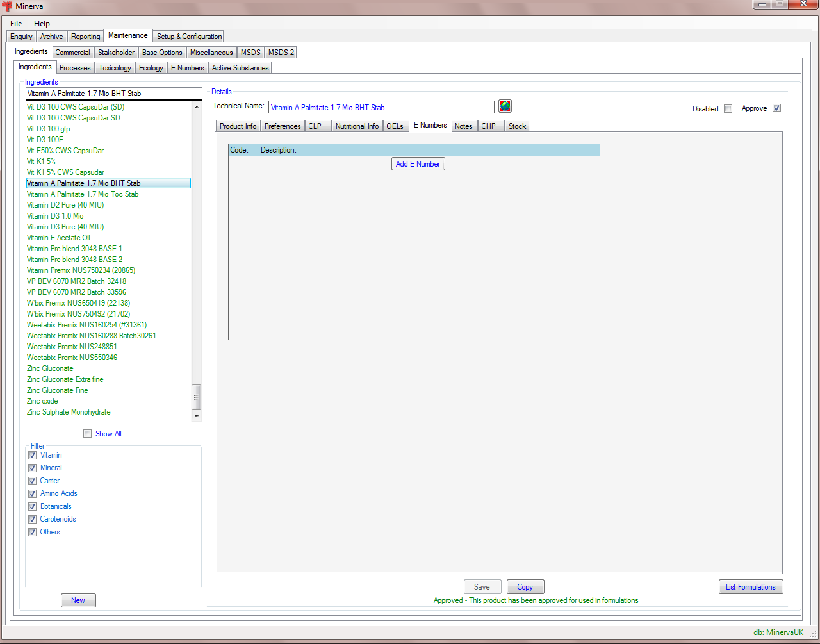820x644 pixels.
Task: Open the OELs details tab
Action: pyautogui.click(x=395, y=126)
